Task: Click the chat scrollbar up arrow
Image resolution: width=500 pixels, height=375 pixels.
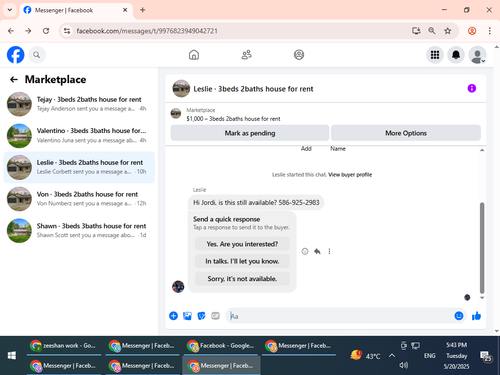Action: coord(482,150)
